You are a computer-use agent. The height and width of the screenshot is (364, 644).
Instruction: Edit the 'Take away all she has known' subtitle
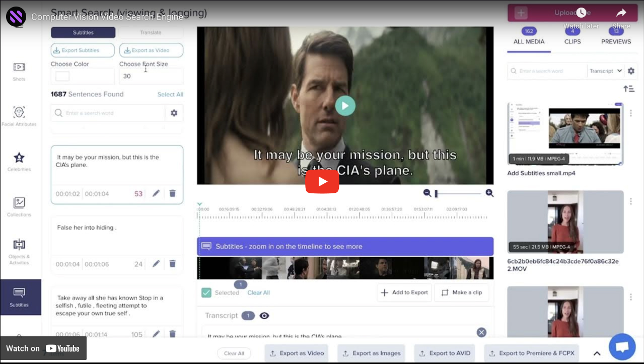[x=156, y=334]
